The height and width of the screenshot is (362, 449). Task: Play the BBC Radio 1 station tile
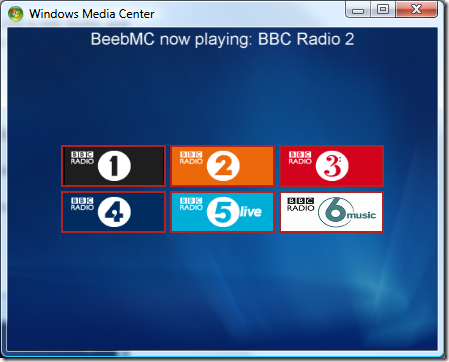point(113,166)
